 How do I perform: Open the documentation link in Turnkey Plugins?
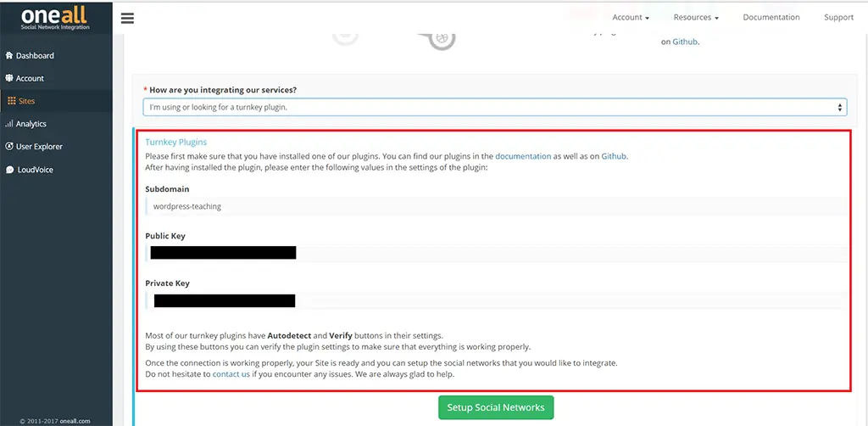click(x=523, y=156)
